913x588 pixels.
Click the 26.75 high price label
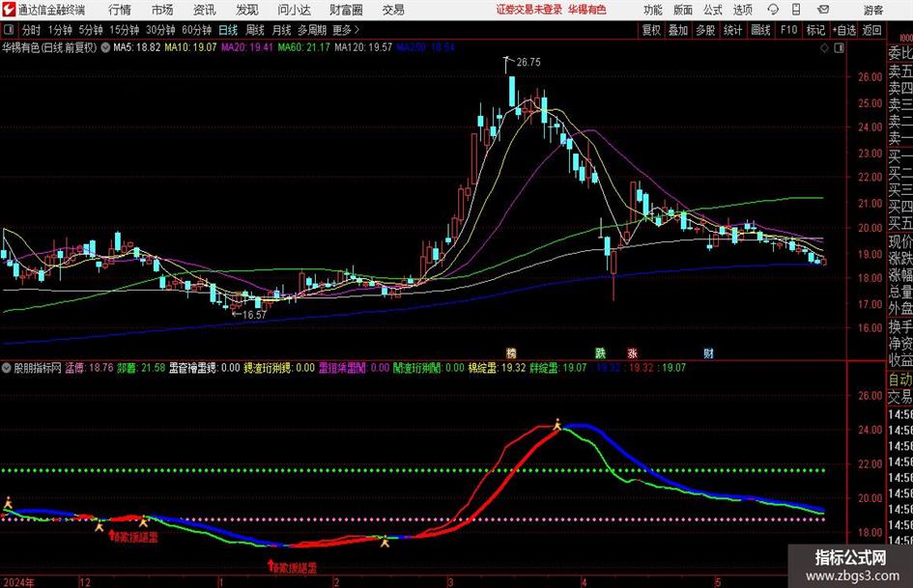click(x=528, y=62)
